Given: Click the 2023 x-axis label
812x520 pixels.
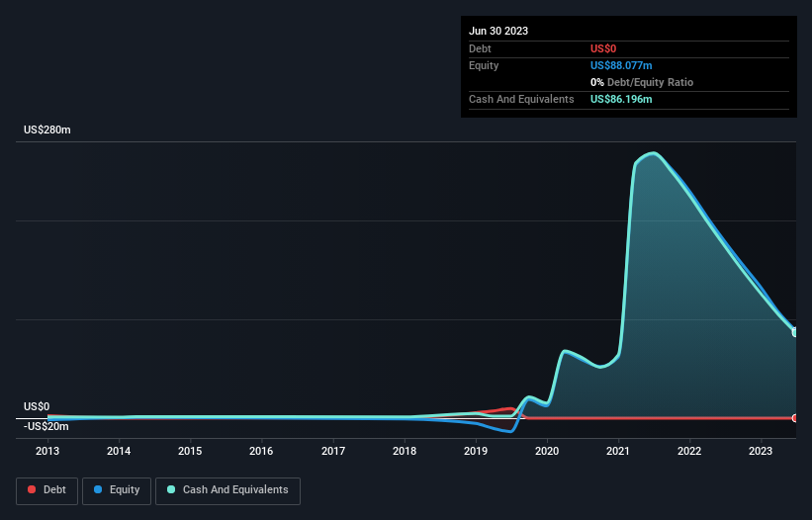Looking at the screenshot, I should [761, 451].
